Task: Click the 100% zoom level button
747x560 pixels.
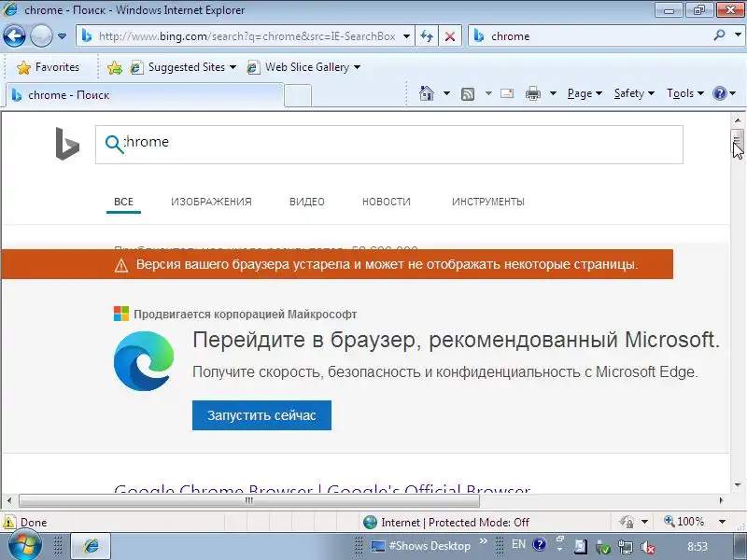Action: 684,522
